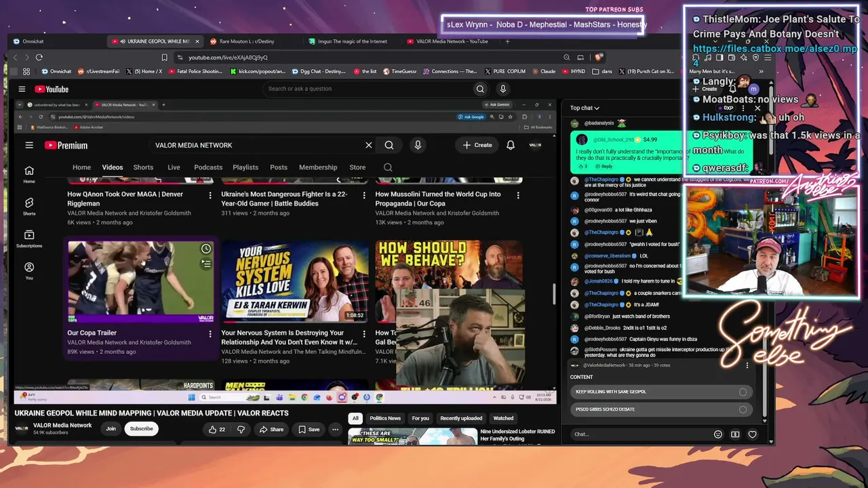
Task: Select the Recently uploaded filter chip
Action: (x=461, y=418)
